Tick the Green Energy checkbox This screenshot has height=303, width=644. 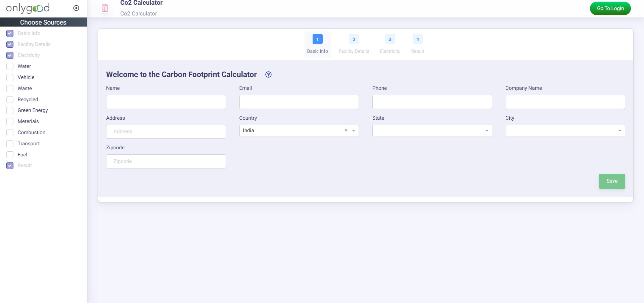tap(10, 111)
